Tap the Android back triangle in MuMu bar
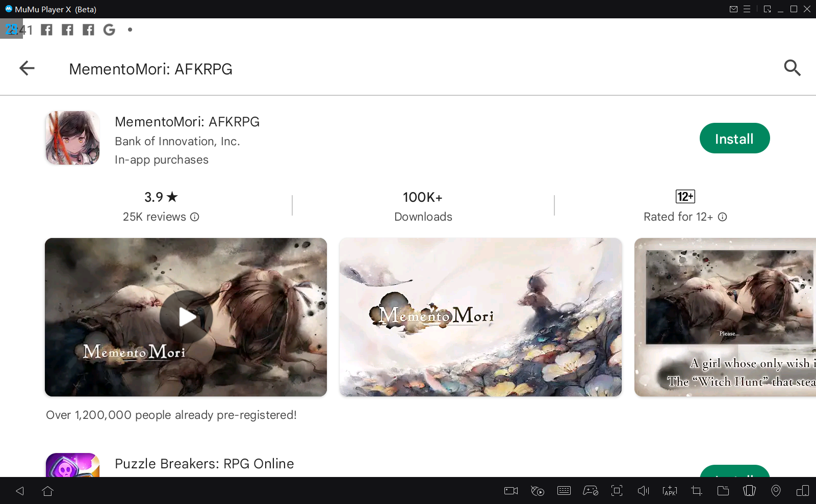816x504 pixels. 20,491
